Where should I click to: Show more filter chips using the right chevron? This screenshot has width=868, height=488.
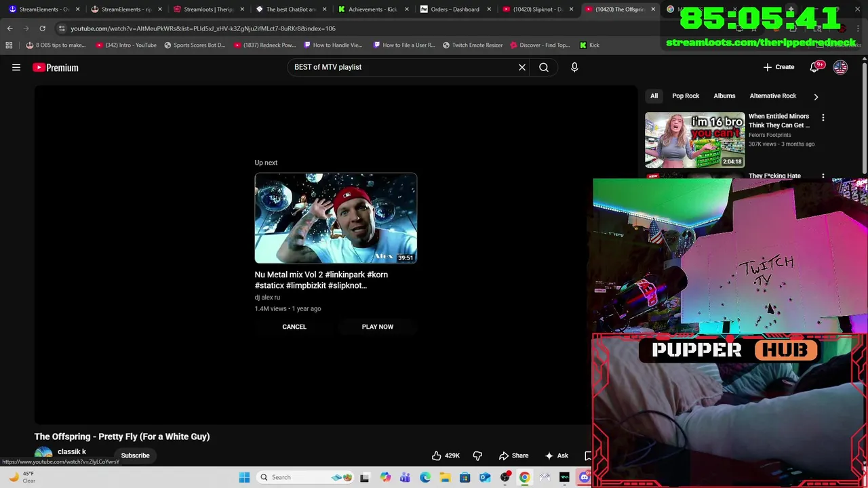(816, 96)
